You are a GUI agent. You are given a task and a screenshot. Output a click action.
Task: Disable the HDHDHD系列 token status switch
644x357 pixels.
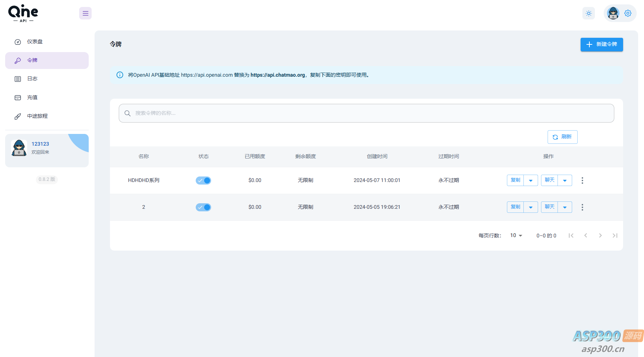[x=203, y=181]
